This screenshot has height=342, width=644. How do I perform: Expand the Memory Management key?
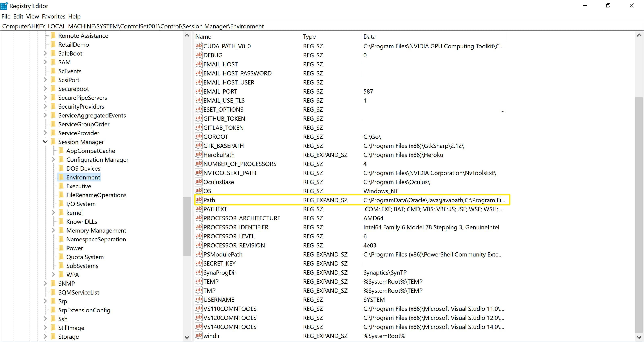(53, 230)
